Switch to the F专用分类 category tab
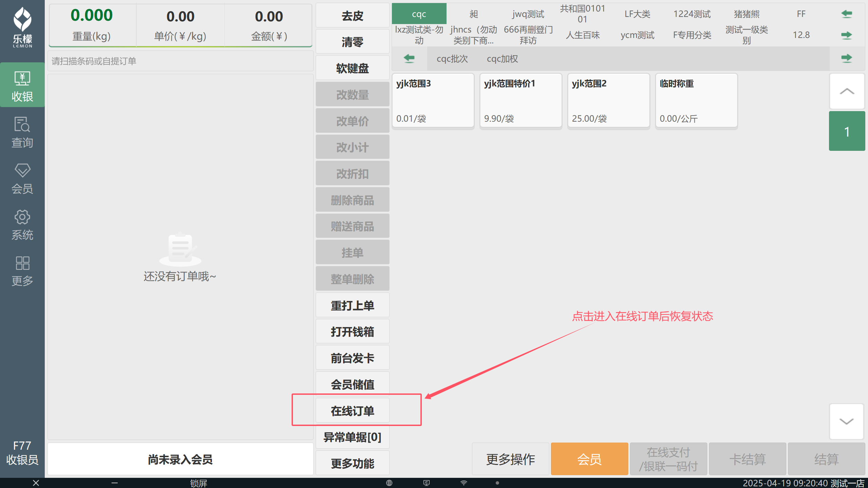Image resolution: width=868 pixels, height=488 pixels. 692,35
